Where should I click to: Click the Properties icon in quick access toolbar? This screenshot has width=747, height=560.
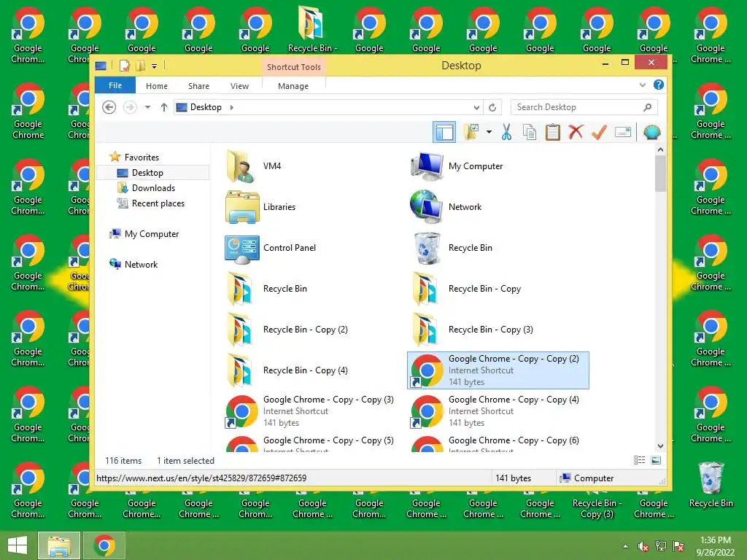click(x=124, y=66)
